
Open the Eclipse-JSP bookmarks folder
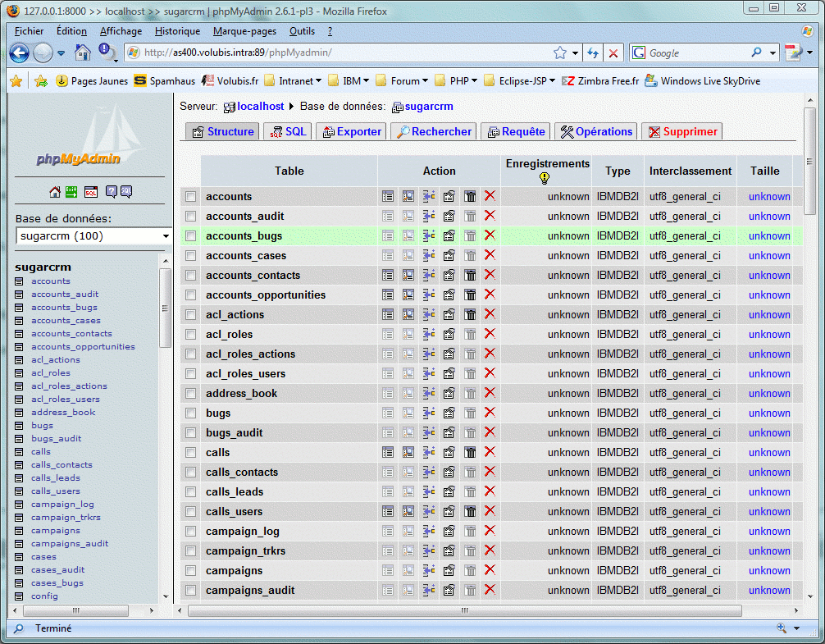(x=519, y=81)
